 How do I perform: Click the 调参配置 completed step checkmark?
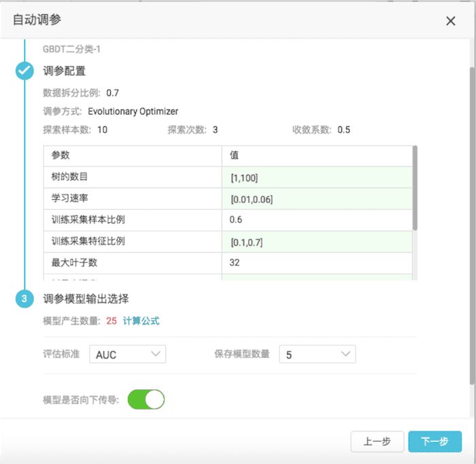click(24, 71)
